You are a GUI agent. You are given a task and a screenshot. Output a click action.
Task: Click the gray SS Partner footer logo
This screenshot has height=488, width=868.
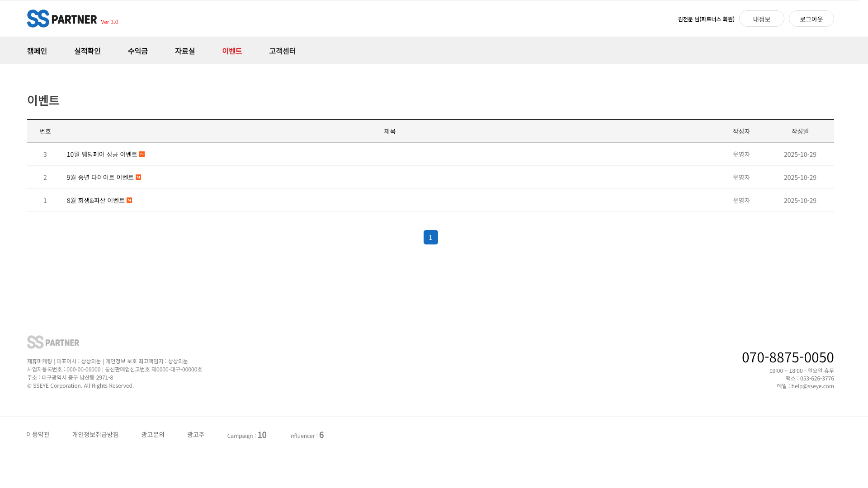coord(53,342)
